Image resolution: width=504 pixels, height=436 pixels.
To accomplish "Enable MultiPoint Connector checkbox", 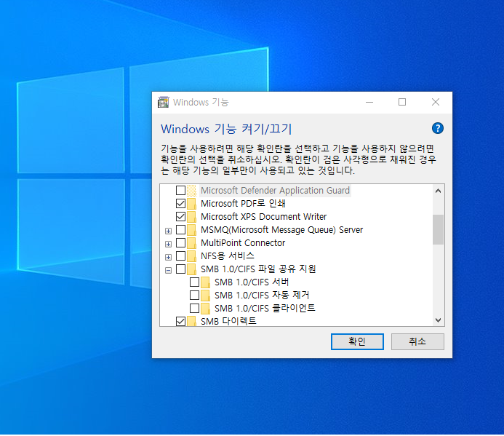I will 180,243.
